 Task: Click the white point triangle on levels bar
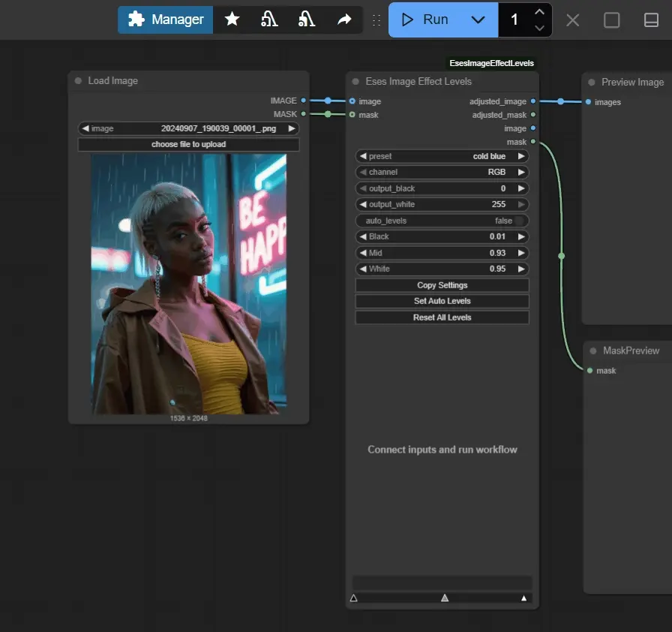click(524, 598)
